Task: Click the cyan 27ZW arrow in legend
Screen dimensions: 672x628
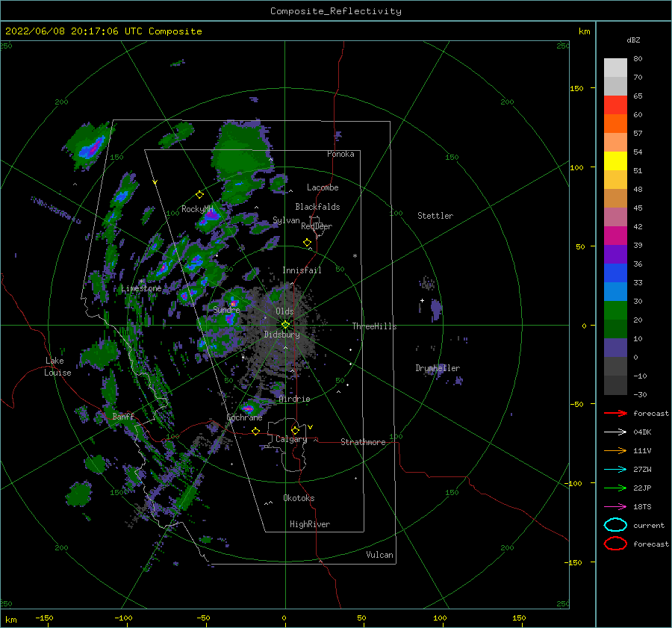Action: tap(615, 470)
